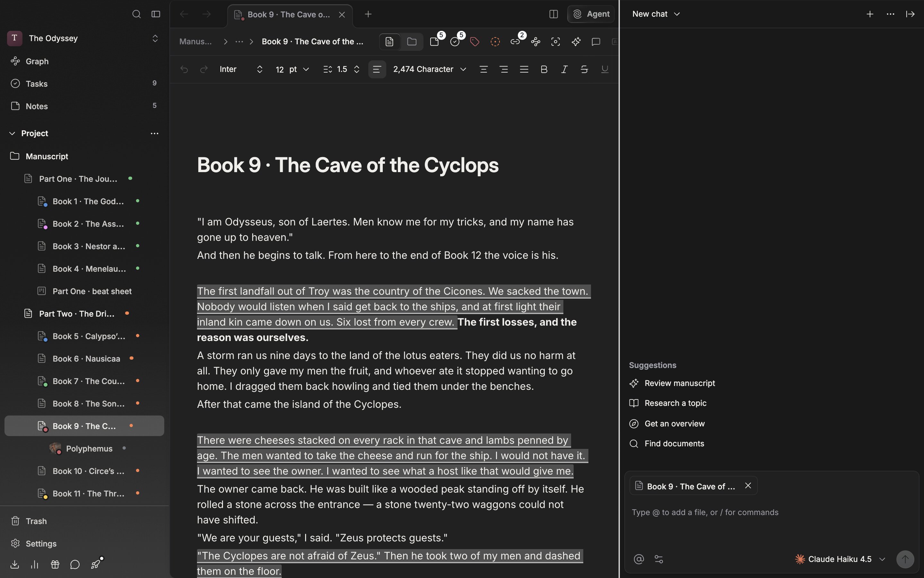Open the notes icon with badge 5
This screenshot has height=578, width=924.
click(x=434, y=42)
